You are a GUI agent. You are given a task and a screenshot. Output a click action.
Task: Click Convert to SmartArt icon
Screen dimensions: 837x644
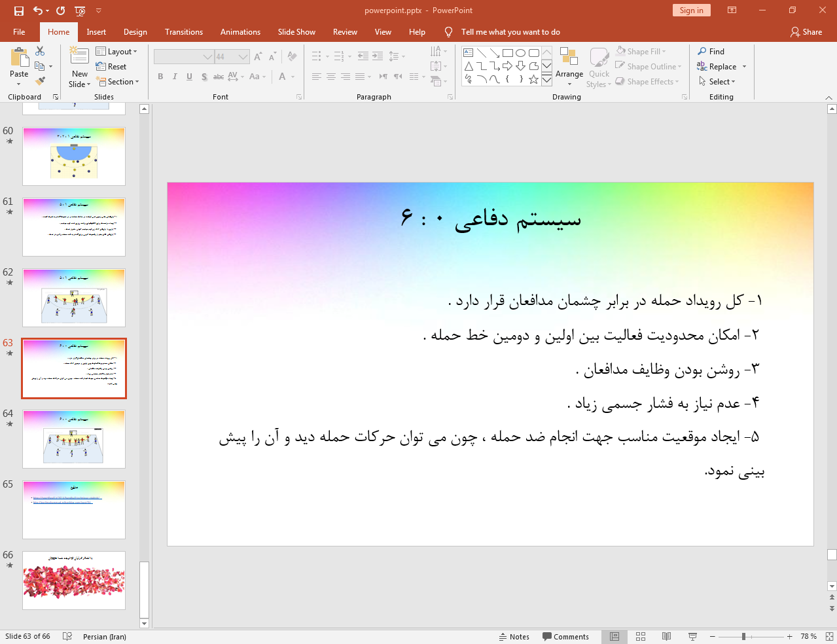click(438, 81)
